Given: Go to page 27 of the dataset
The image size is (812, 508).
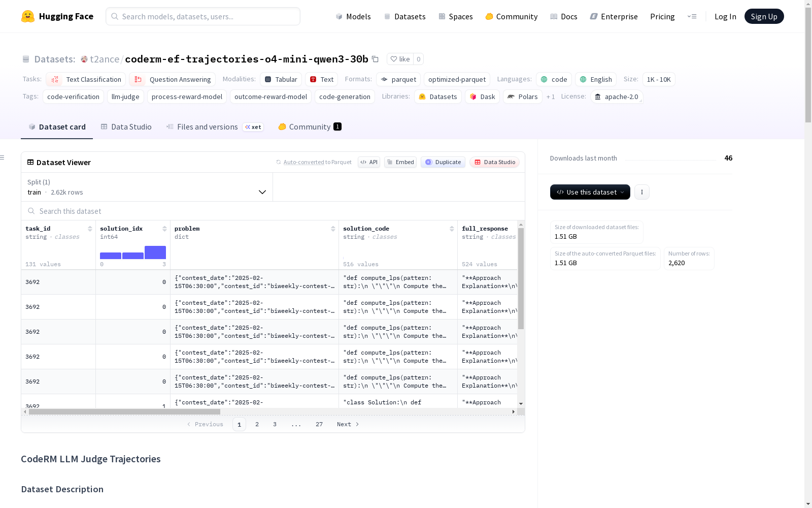Looking at the screenshot, I should pyautogui.click(x=319, y=424).
